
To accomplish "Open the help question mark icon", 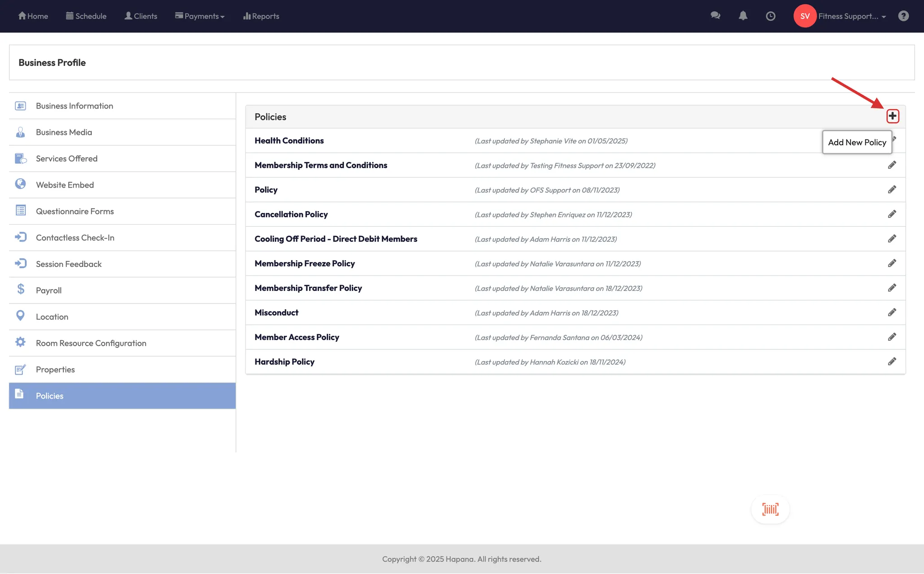I will tap(903, 16).
